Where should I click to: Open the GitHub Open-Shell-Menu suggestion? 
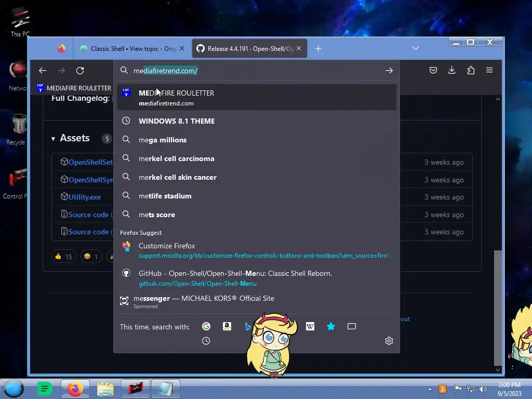pos(257,278)
